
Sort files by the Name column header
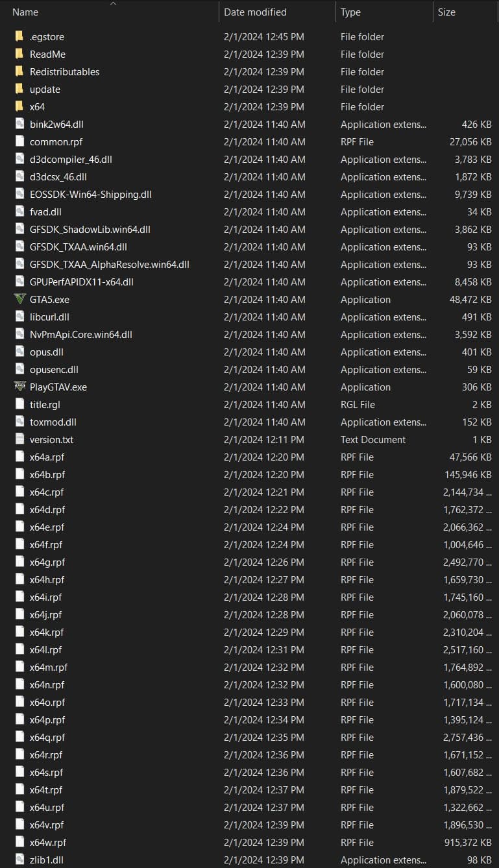pos(25,12)
